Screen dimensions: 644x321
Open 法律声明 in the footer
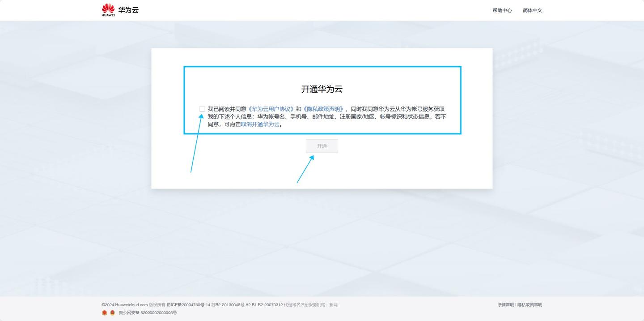(506, 305)
